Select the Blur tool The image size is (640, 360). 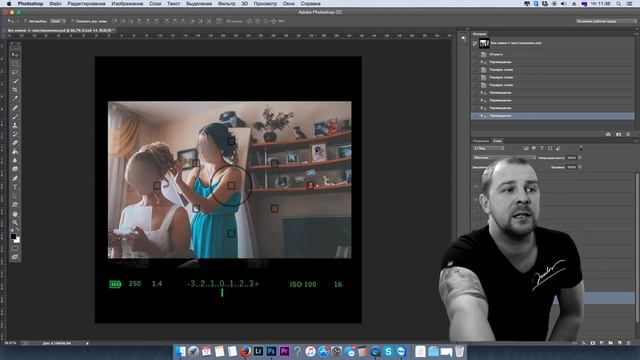coord(15,160)
